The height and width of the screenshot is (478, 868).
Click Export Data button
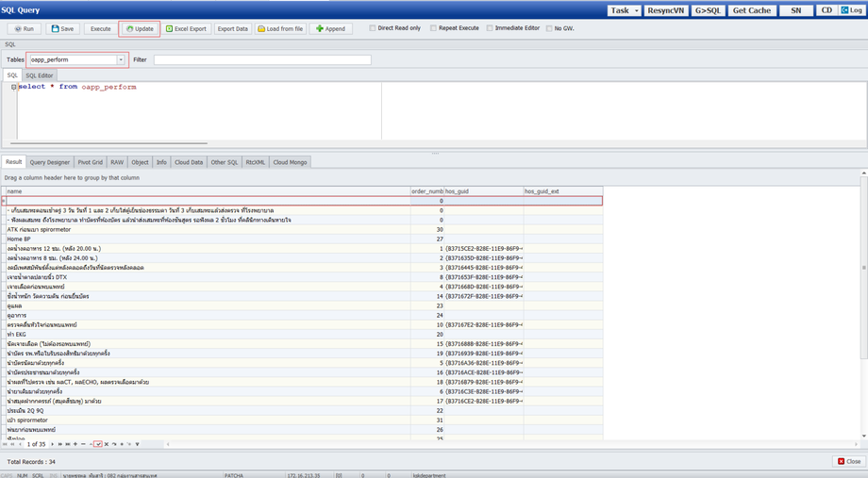[x=232, y=29]
